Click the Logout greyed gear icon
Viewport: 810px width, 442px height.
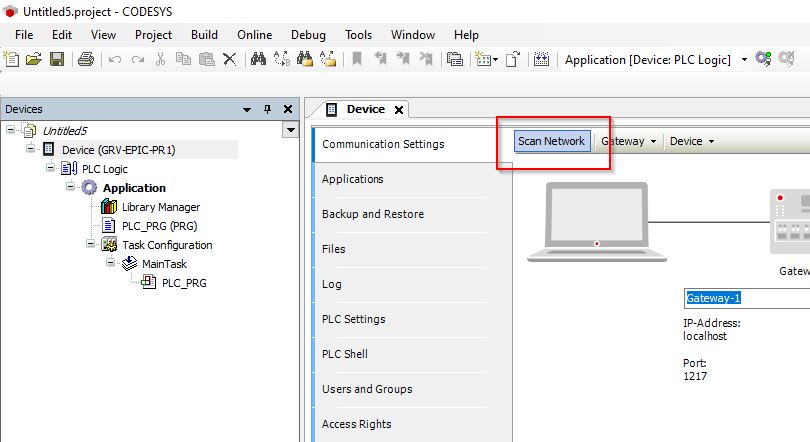[x=786, y=59]
